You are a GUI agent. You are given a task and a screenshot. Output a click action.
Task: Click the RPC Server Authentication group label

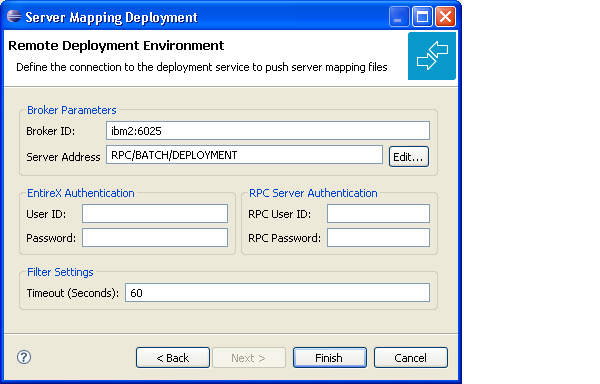313,193
